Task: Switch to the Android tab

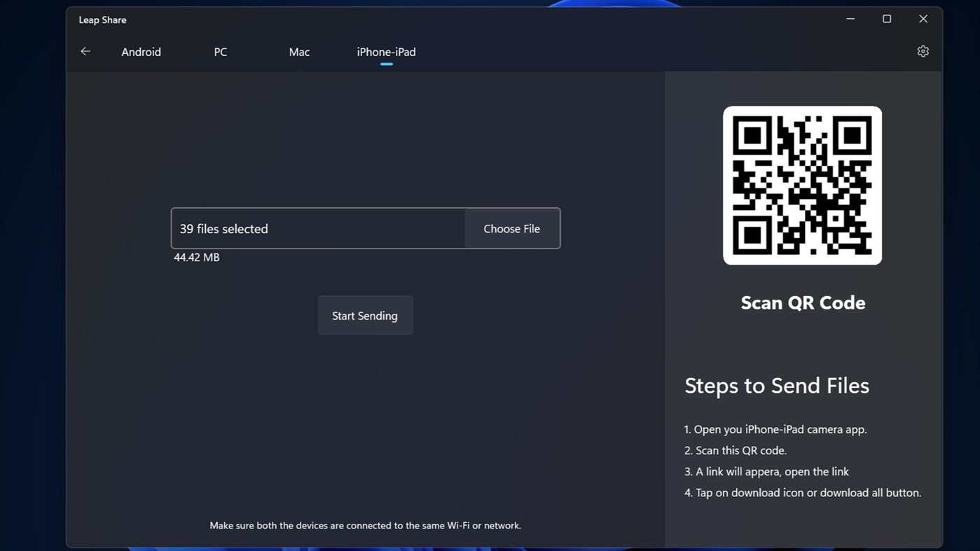Action: [x=141, y=51]
